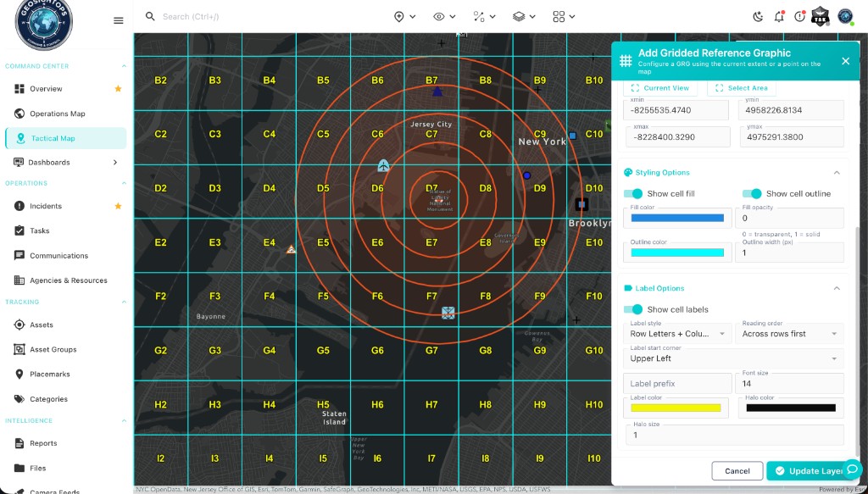Toggle the dark mode moon icon
Image resolution: width=868 pixels, height=494 pixels.
click(x=759, y=17)
